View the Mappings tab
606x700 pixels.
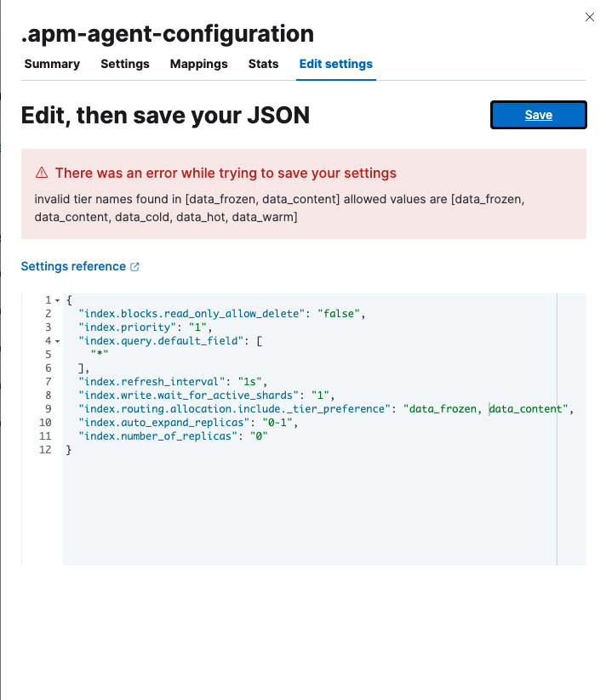tap(198, 65)
